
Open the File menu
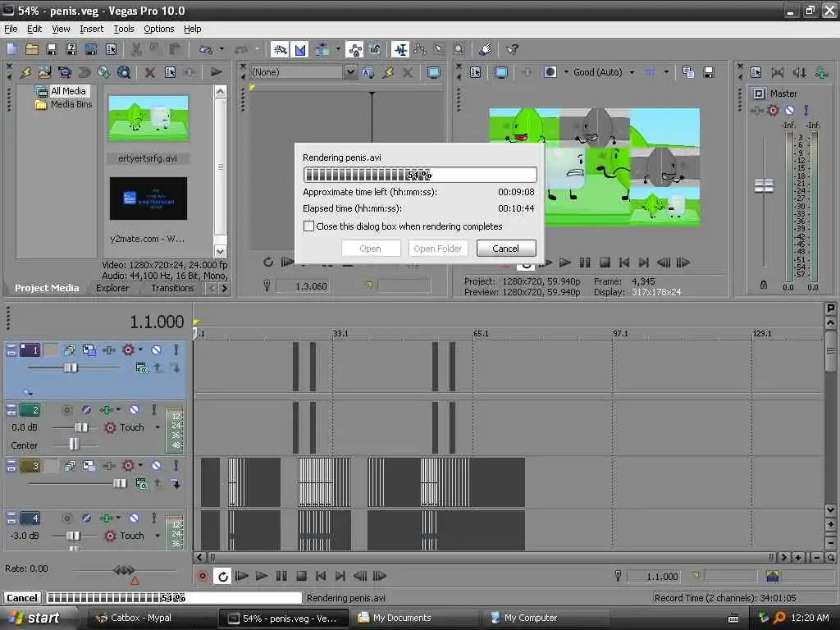click(11, 29)
